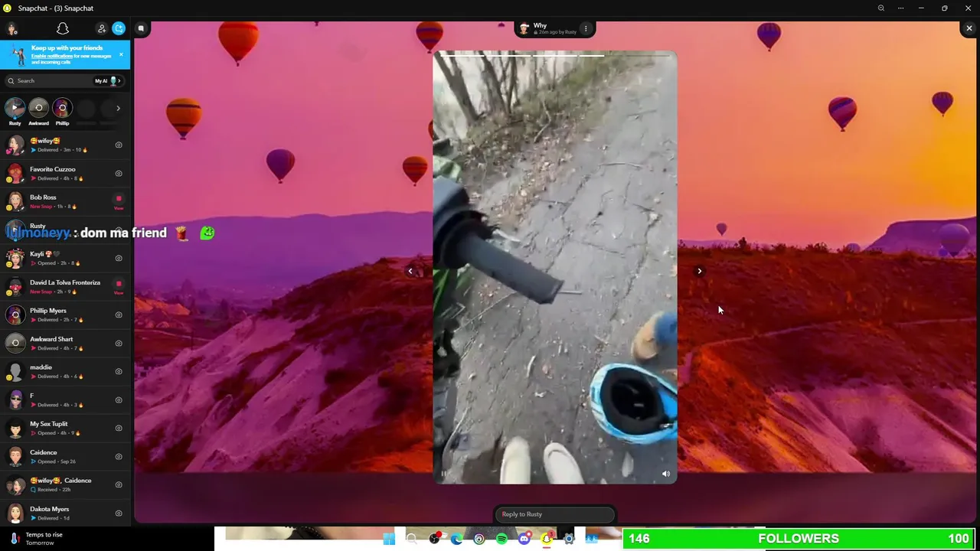Open my profile avatar at top left

(x=12, y=28)
